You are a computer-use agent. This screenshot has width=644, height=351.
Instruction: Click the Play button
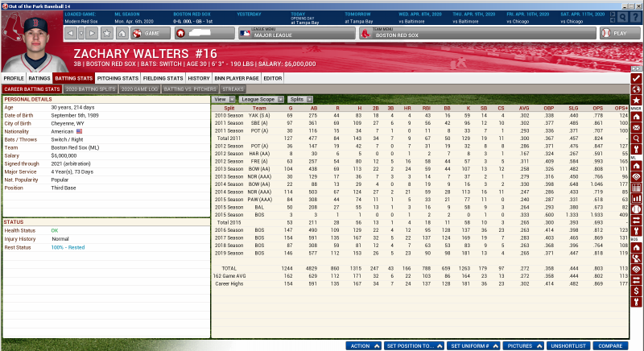point(614,33)
